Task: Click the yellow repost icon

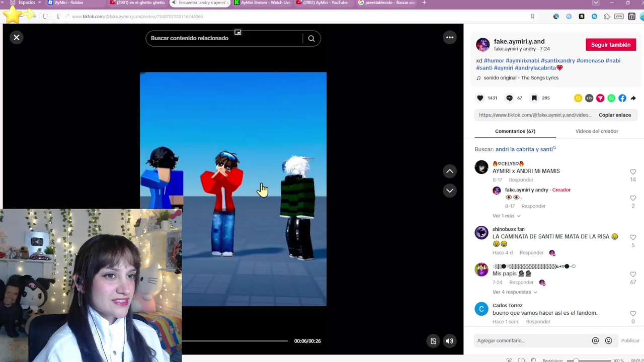Action: [x=578, y=98]
